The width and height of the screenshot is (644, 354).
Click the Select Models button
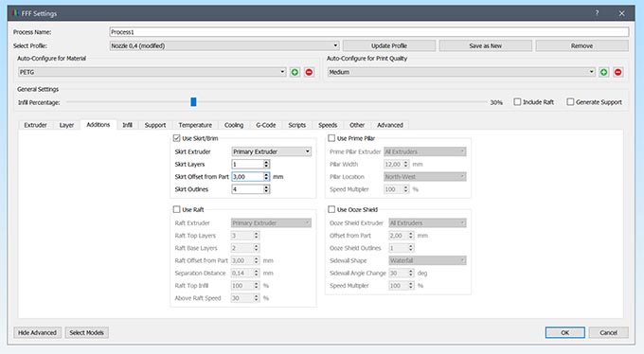tap(87, 332)
